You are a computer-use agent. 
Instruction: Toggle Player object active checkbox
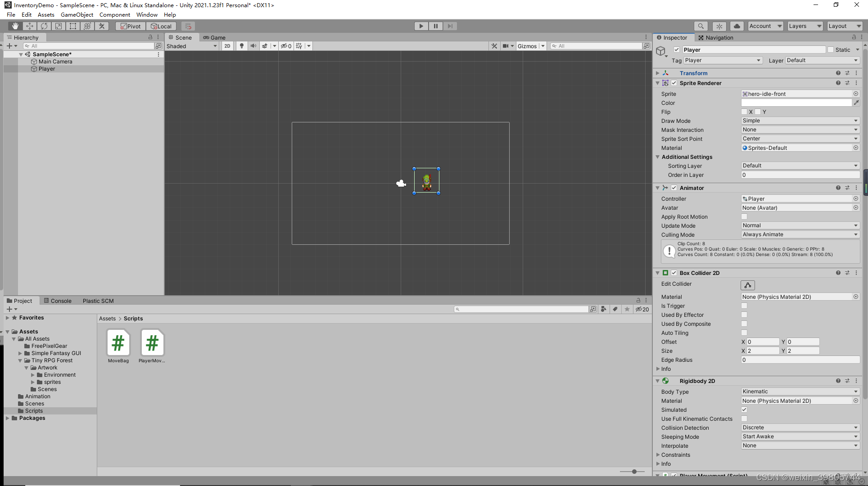[x=676, y=49]
